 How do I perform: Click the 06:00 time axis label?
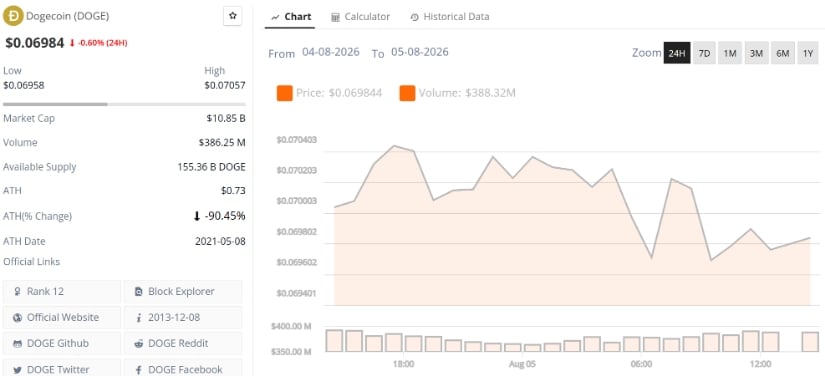(641, 364)
